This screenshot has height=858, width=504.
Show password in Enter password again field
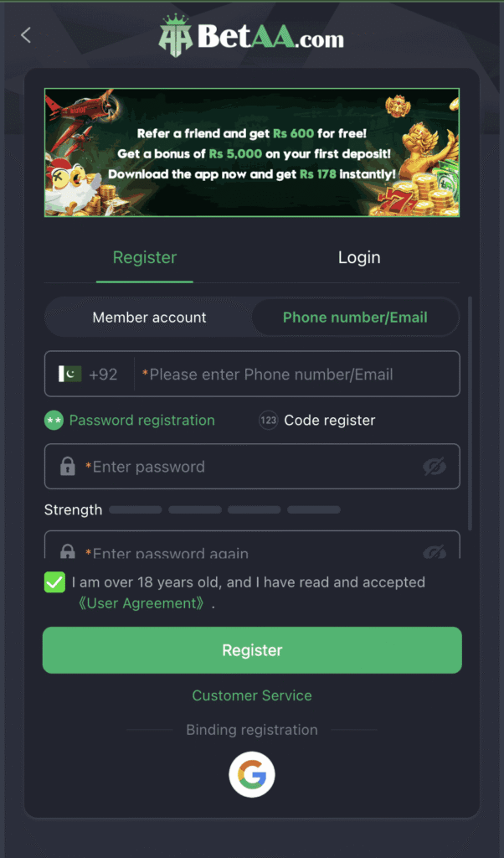click(x=435, y=551)
